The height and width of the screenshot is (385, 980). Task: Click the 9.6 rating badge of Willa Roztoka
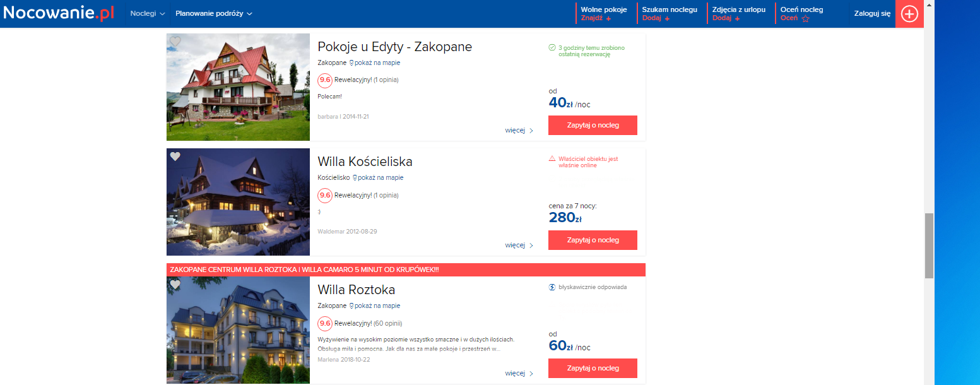(x=325, y=323)
